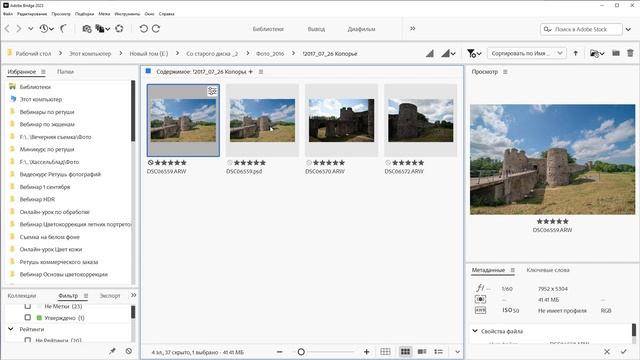Viewport: 640px width, 360px height.
Task: Cancel metadata changes with the X icon
Action: 607,352
